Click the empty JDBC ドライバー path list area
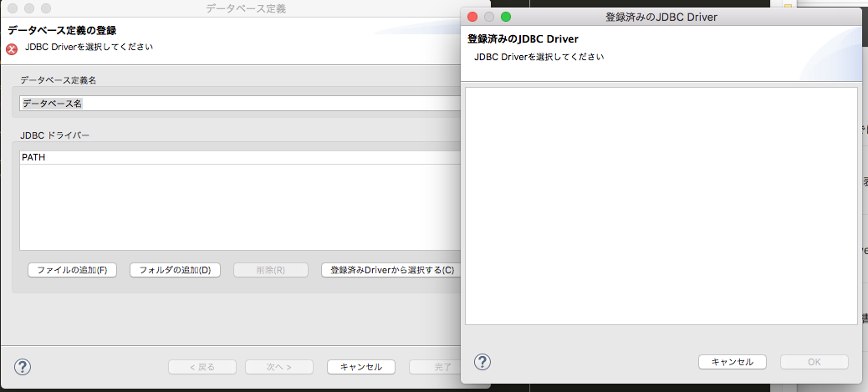868x392 pixels. coord(238,206)
